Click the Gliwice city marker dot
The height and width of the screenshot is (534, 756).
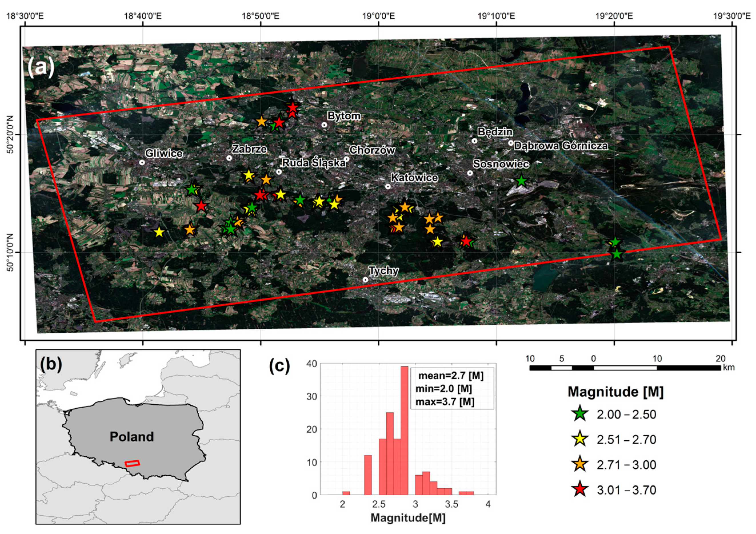tap(142, 162)
